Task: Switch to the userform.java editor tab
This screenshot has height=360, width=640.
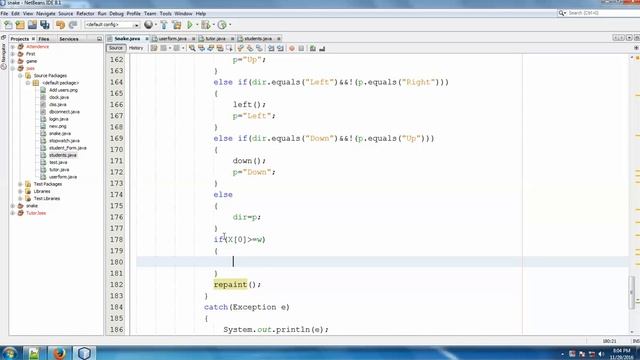Action: [172, 38]
